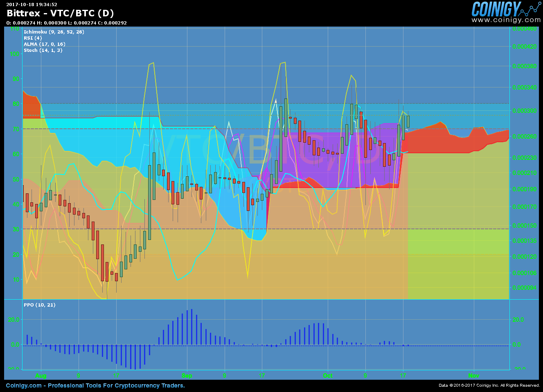543x392 pixels.
Task: Select the Oct label on time axis
Action: tap(328, 375)
